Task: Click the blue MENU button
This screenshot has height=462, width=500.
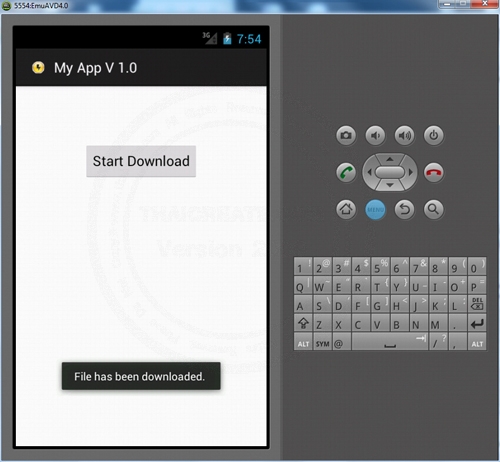Action: click(x=375, y=210)
